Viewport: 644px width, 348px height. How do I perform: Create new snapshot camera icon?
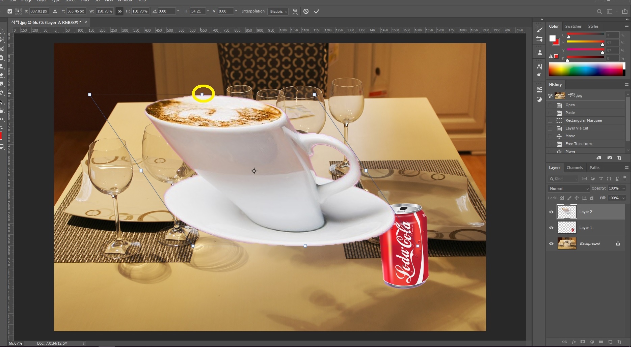point(610,157)
